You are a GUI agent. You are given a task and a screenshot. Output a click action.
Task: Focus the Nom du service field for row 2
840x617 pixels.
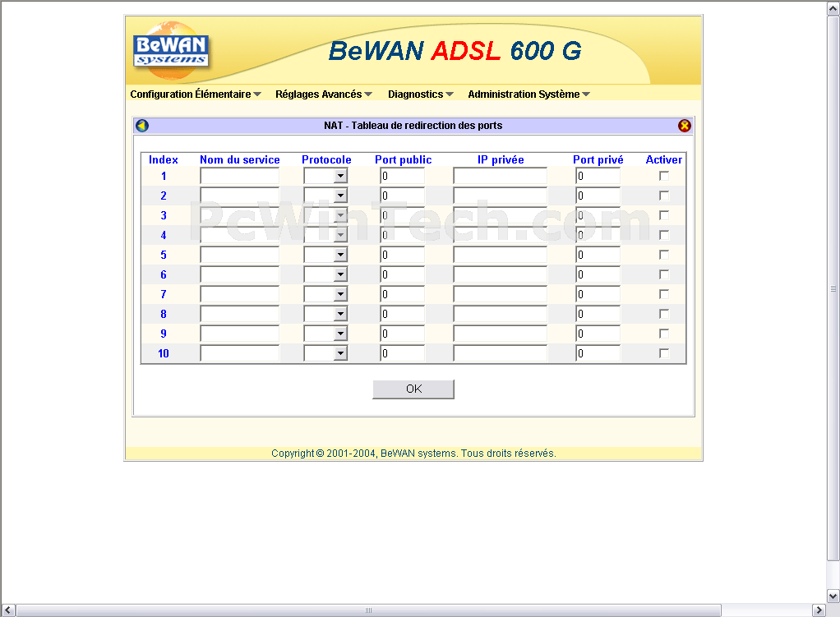[239, 196]
